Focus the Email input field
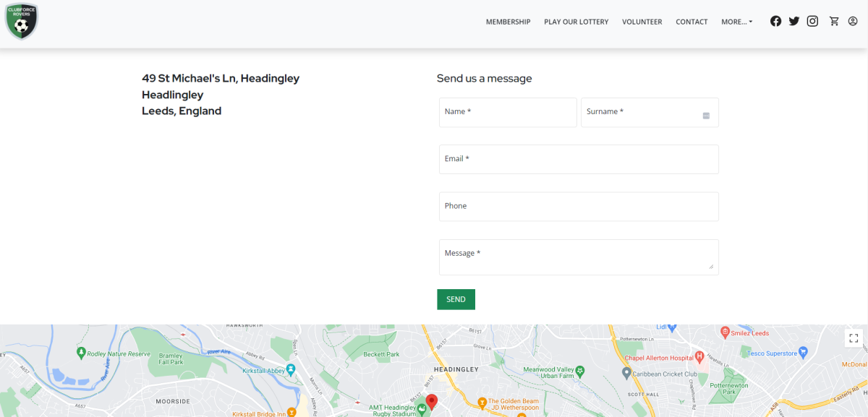This screenshot has width=868, height=417. [579, 159]
